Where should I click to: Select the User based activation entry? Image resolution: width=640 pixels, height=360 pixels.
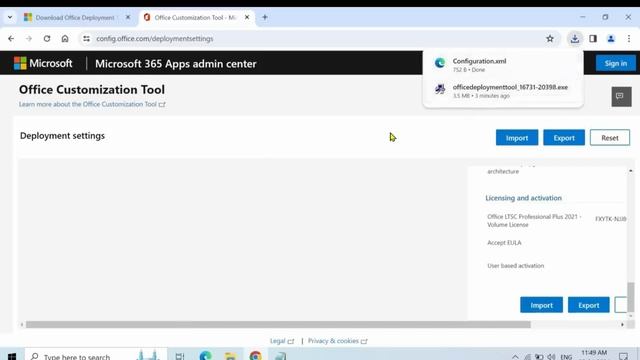coord(516,265)
